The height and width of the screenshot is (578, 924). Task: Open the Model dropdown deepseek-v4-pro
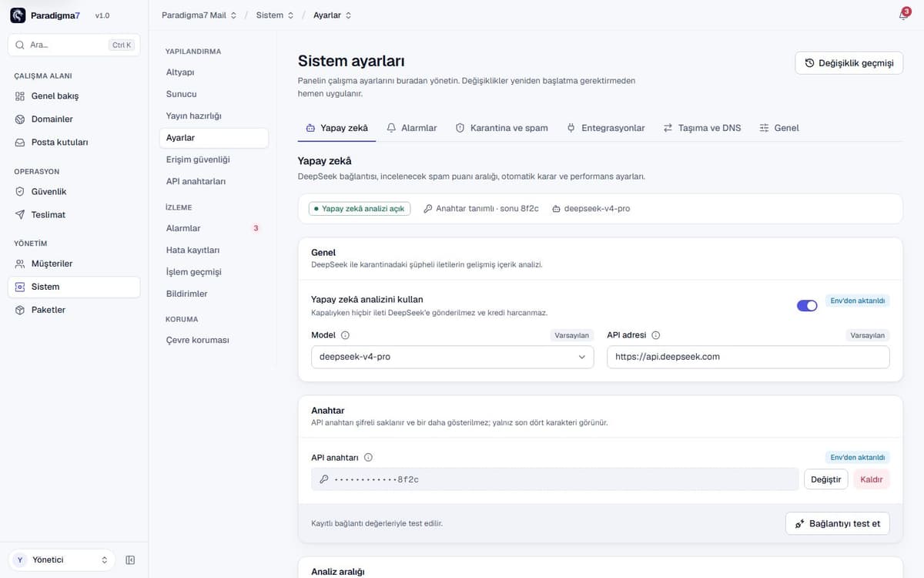[453, 357]
